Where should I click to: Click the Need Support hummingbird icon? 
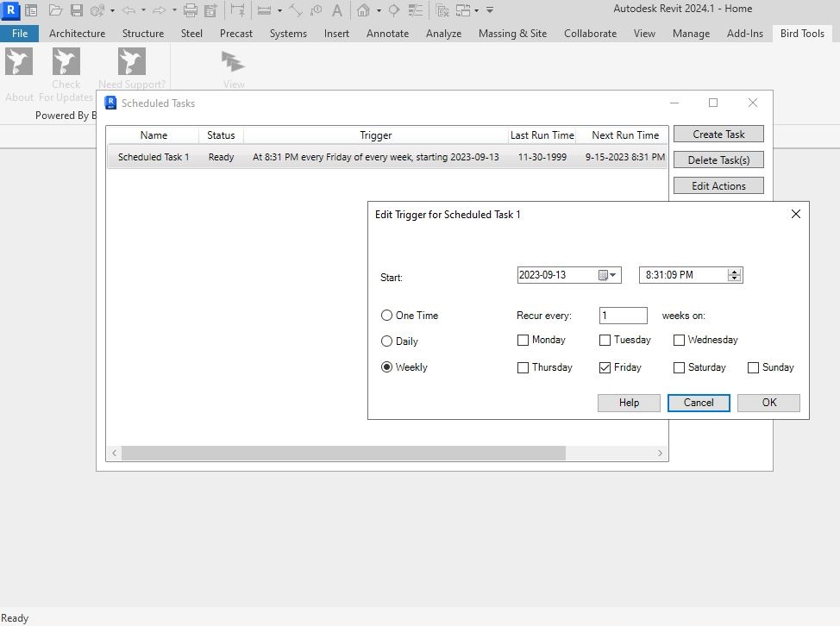(x=132, y=61)
